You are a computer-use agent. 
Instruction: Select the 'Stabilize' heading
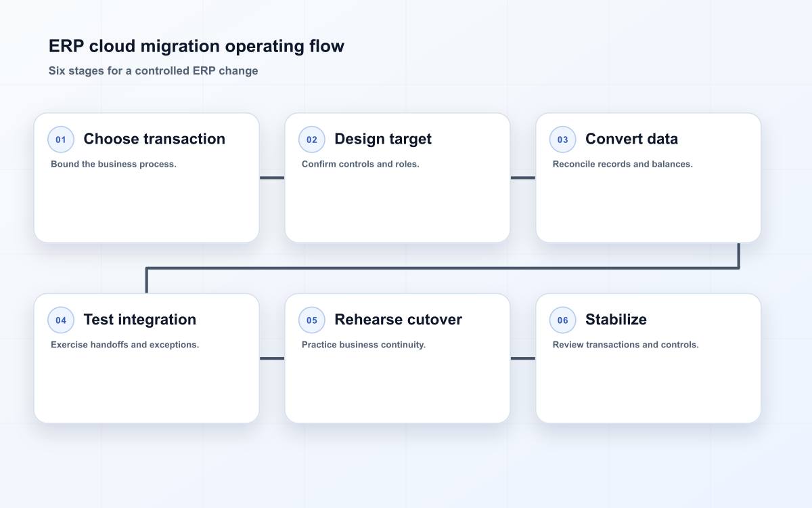pos(616,320)
